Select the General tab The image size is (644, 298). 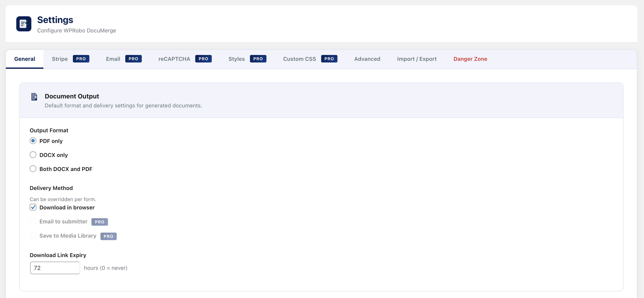coord(24,59)
